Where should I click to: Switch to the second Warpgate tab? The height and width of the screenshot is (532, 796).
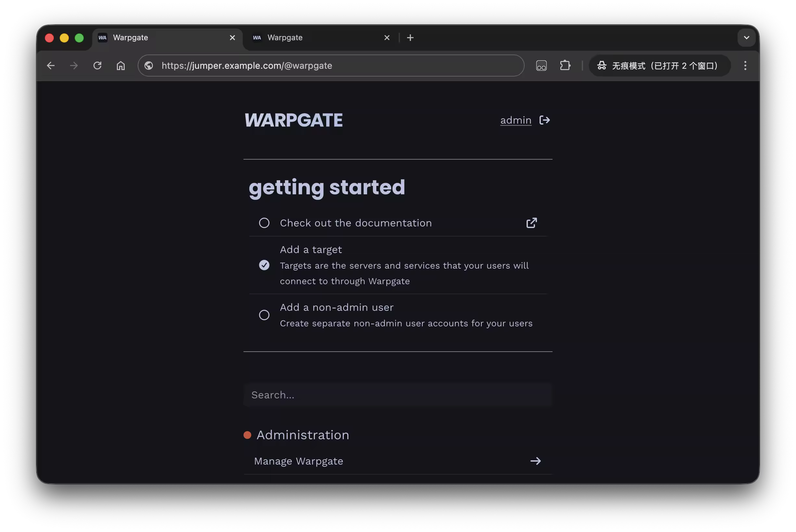click(x=321, y=38)
